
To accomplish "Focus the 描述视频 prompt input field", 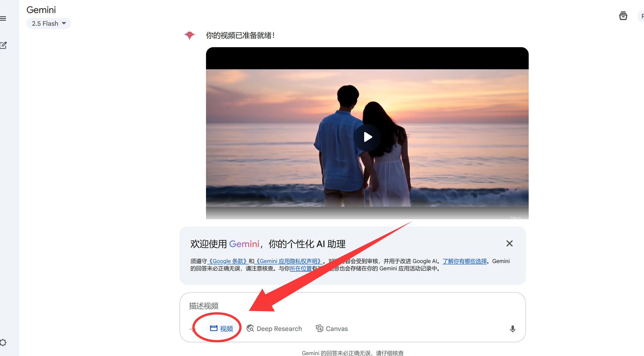I will [353, 305].
